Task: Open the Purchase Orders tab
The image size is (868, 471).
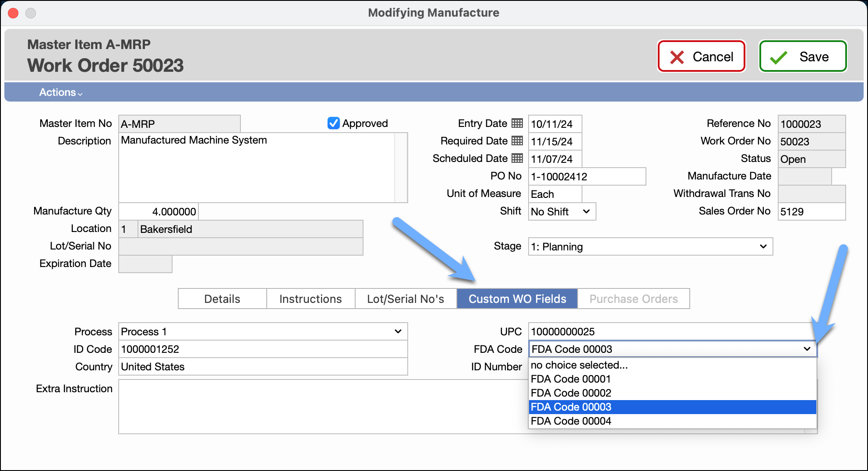Action: coord(633,299)
